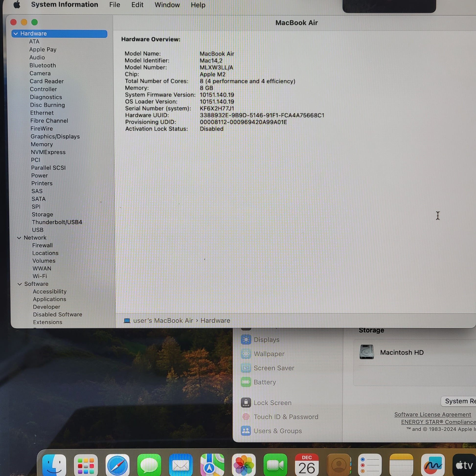Viewport: 476px width, 476px height.
Task: Open Lock Screen settings
Action: pyautogui.click(x=272, y=403)
